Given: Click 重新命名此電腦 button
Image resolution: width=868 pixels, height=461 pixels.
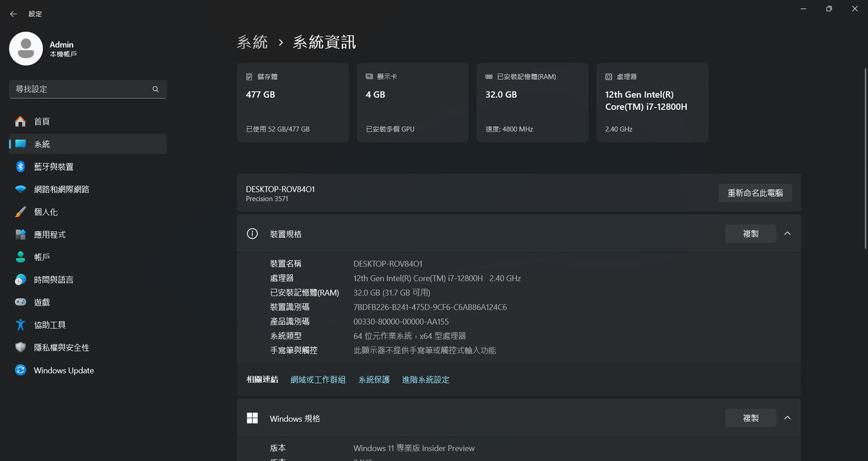Looking at the screenshot, I should point(755,193).
